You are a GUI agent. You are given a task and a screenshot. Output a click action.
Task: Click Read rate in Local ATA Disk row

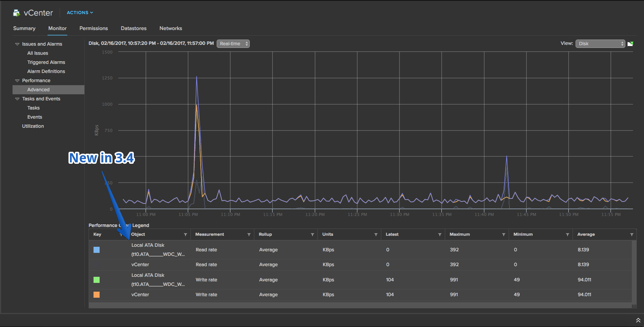point(206,250)
